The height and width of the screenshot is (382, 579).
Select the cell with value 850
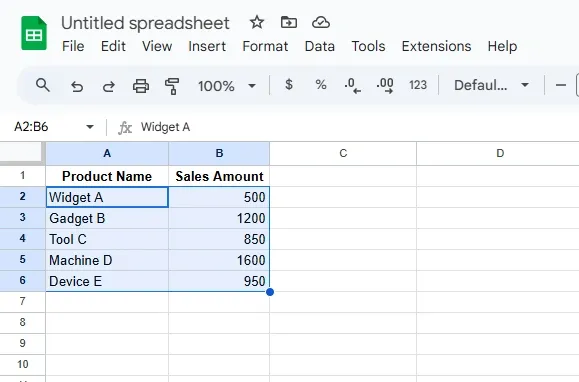coord(219,239)
